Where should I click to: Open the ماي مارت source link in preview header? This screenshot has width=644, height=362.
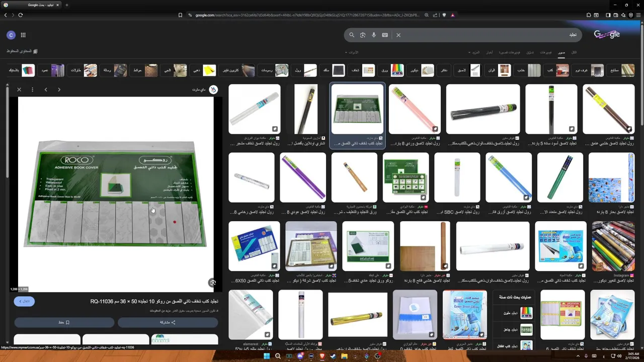click(205, 89)
